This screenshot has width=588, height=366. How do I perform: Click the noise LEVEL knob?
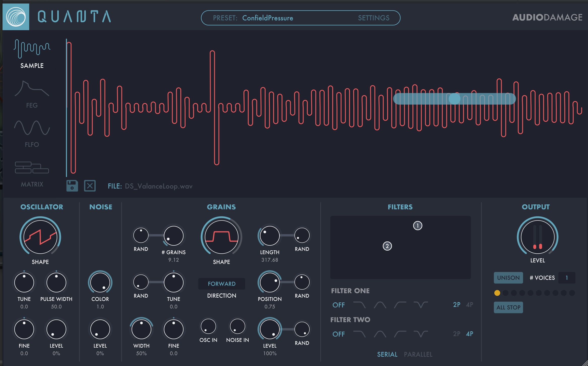pos(100,329)
